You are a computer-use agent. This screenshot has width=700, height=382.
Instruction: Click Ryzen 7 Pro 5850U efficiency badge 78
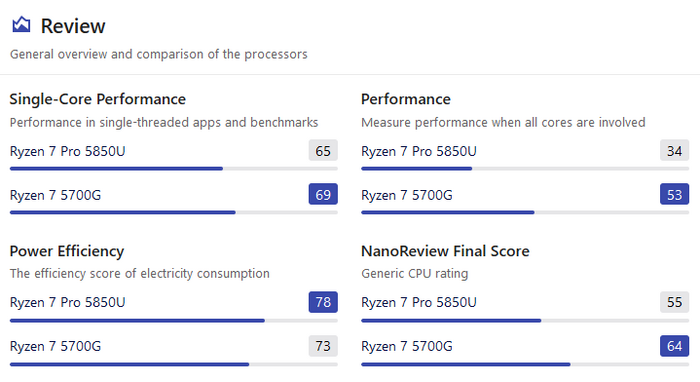pyautogui.click(x=323, y=302)
